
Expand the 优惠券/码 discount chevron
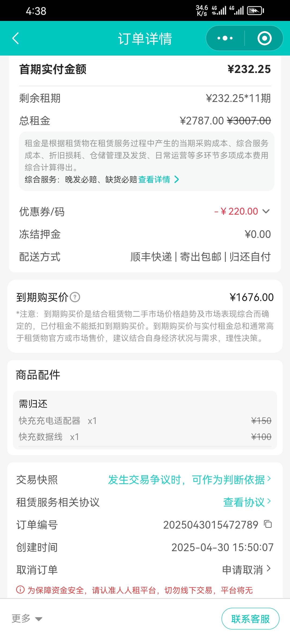(266, 211)
